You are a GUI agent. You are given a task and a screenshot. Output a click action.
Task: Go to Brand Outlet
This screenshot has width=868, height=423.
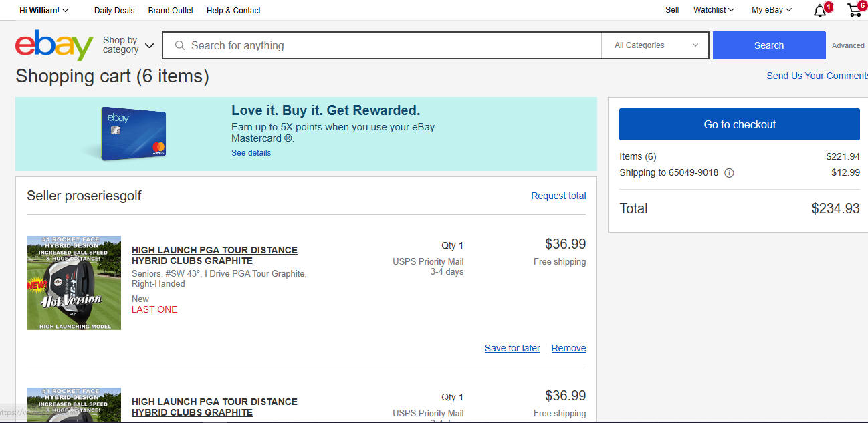point(171,11)
